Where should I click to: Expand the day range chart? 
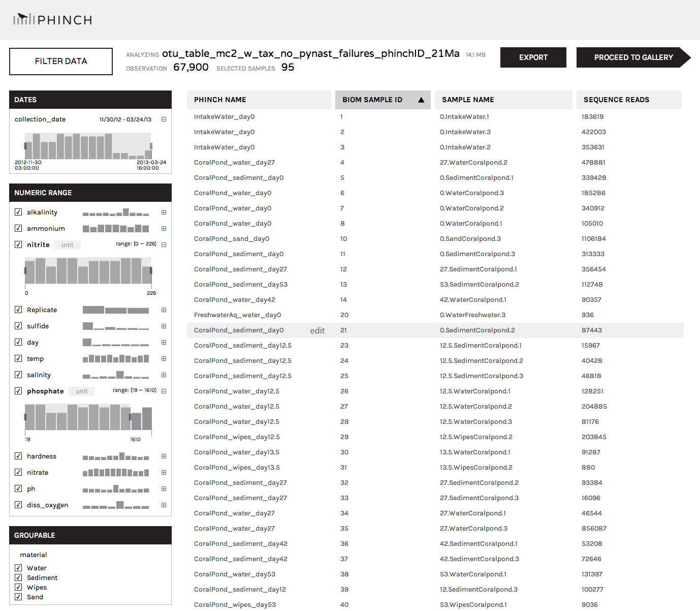pos(164,343)
